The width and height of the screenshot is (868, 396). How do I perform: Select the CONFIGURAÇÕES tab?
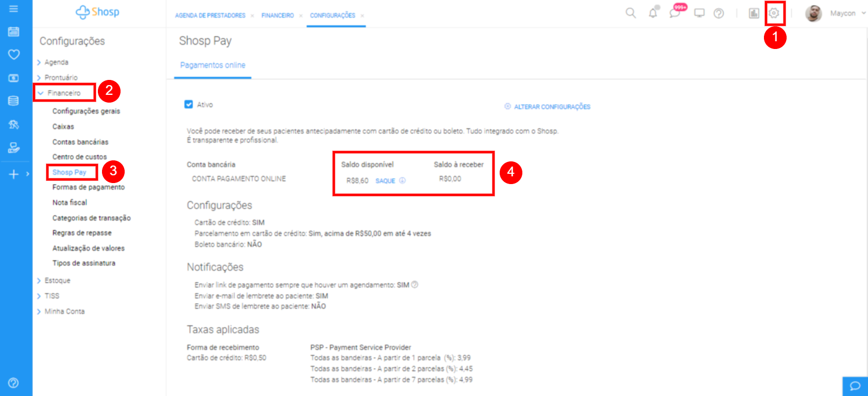tap(332, 15)
